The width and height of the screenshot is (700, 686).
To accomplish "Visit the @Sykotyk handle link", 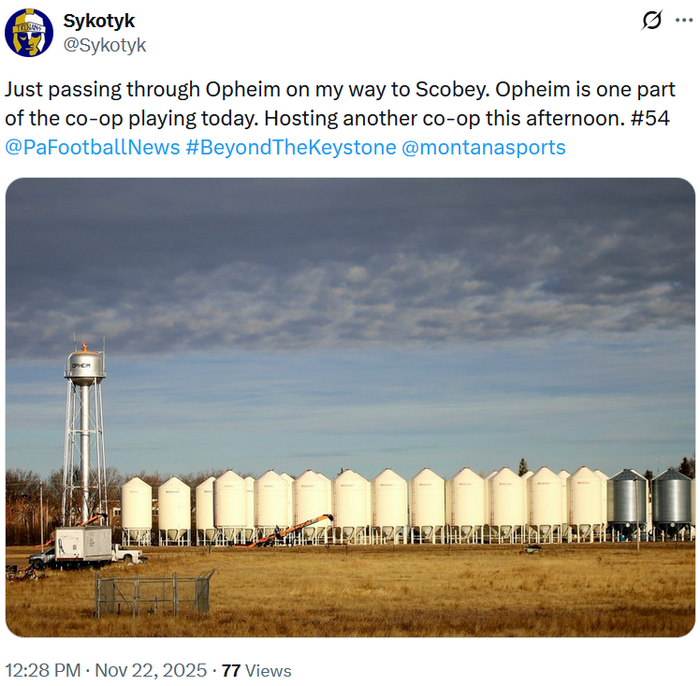I will point(104,45).
